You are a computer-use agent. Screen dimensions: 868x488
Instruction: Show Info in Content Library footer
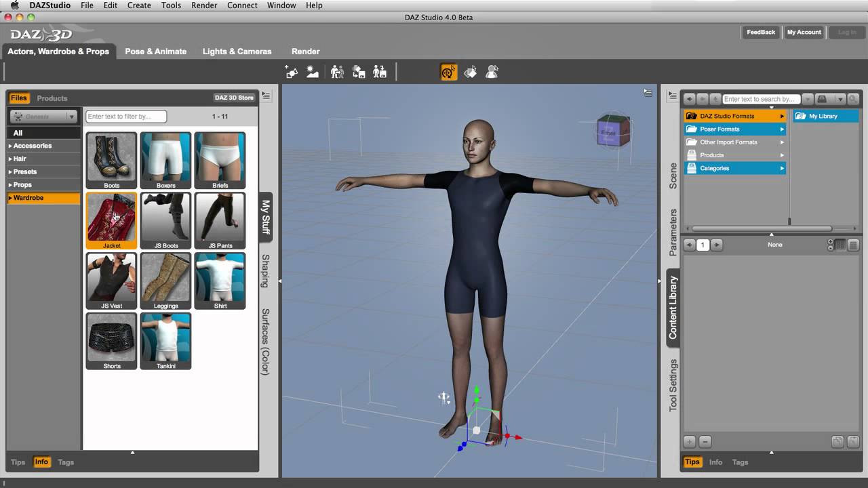point(715,462)
